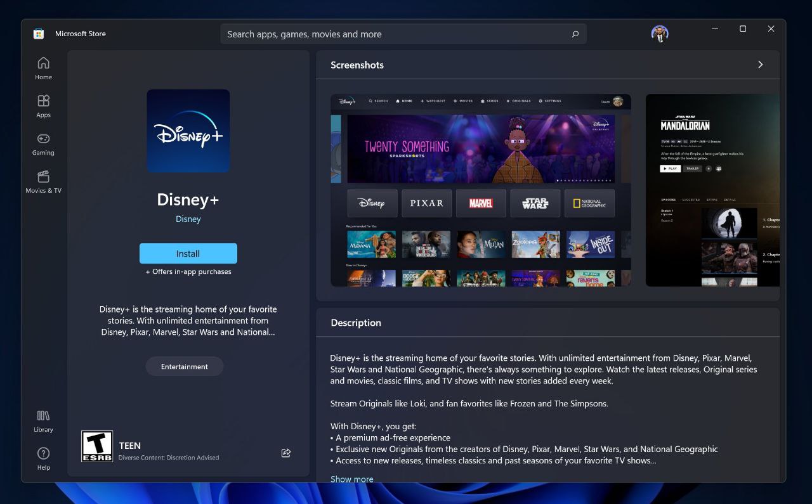This screenshot has width=812, height=504.
Task: Open Help in the sidebar
Action: (x=43, y=459)
